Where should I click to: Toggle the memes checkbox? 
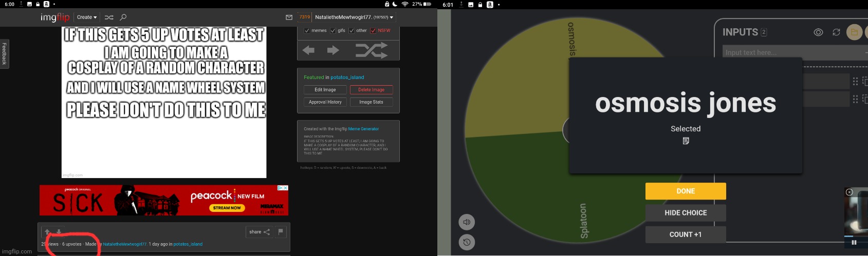tap(307, 31)
